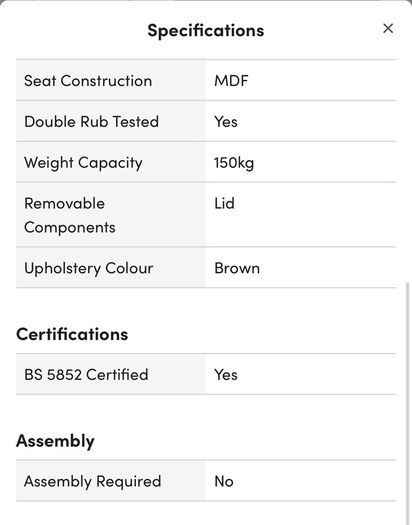The height and width of the screenshot is (525, 412).
Task: Select the BS 5852 Certified label
Action: [86, 375]
